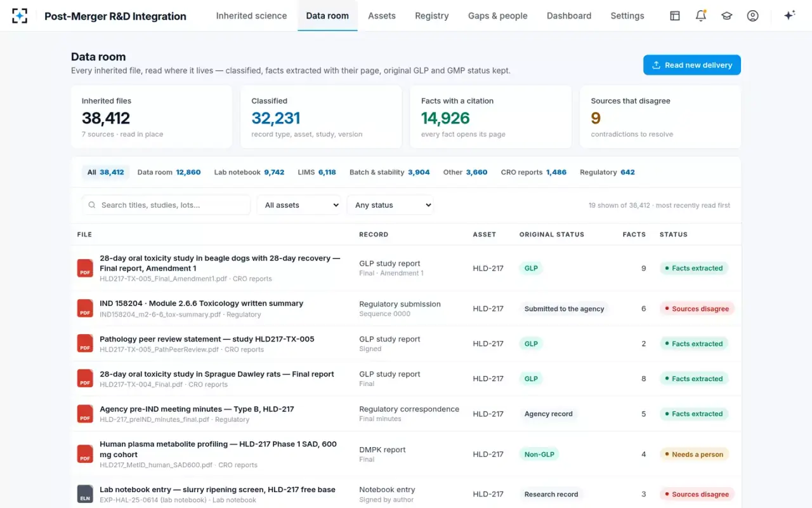Click PDF icon for Sprague Dawley rats report

[x=85, y=378]
